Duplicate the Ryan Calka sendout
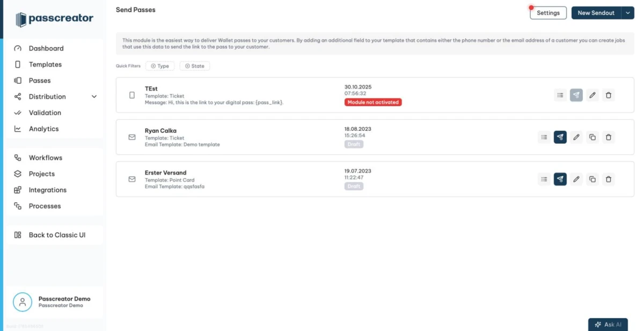 tap(592, 137)
